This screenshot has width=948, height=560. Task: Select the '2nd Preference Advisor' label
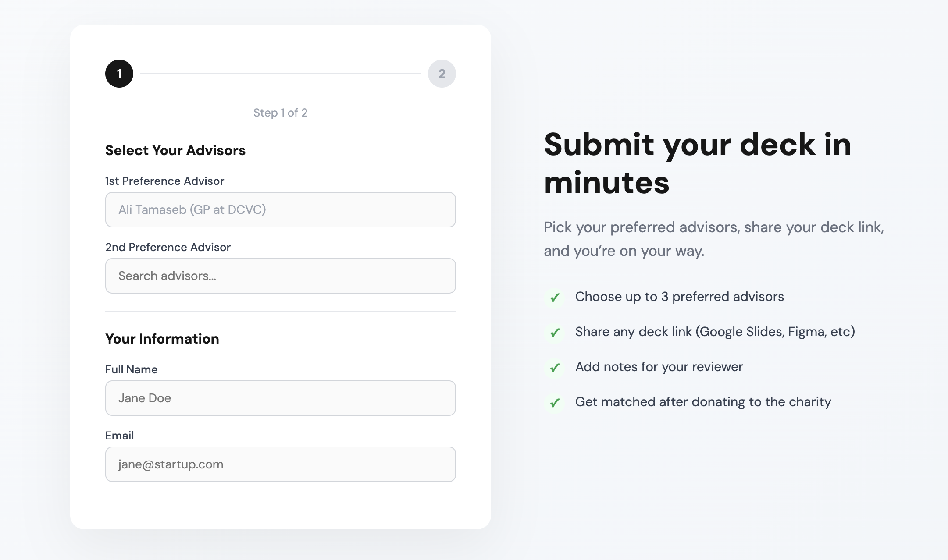point(168,247)
